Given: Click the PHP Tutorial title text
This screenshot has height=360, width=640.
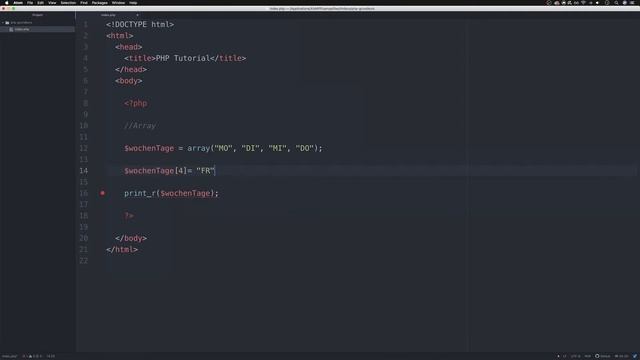Looking at the screenshot, I should pos(183,58).
